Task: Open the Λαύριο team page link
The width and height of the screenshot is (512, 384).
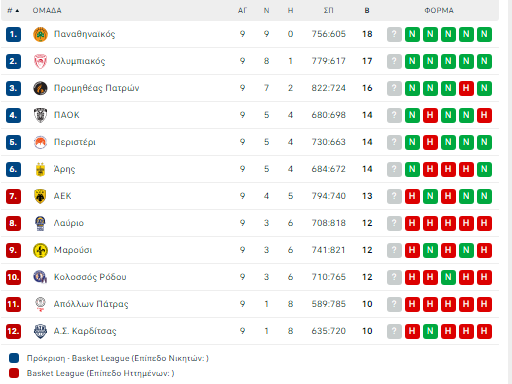Action: coord(69,223)
